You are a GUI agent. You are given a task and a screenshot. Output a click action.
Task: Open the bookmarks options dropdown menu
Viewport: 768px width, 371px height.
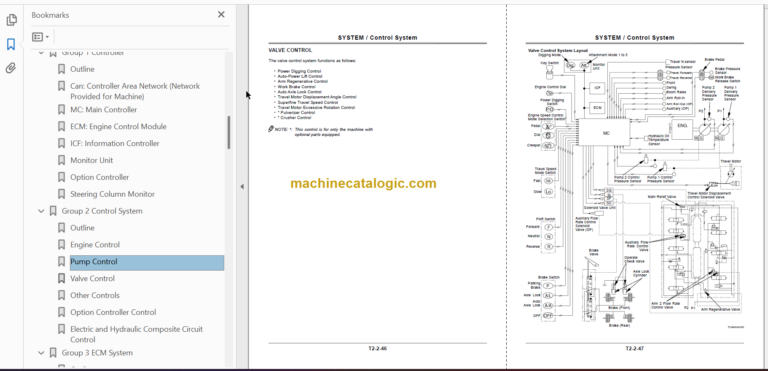[x=40, y=37]
